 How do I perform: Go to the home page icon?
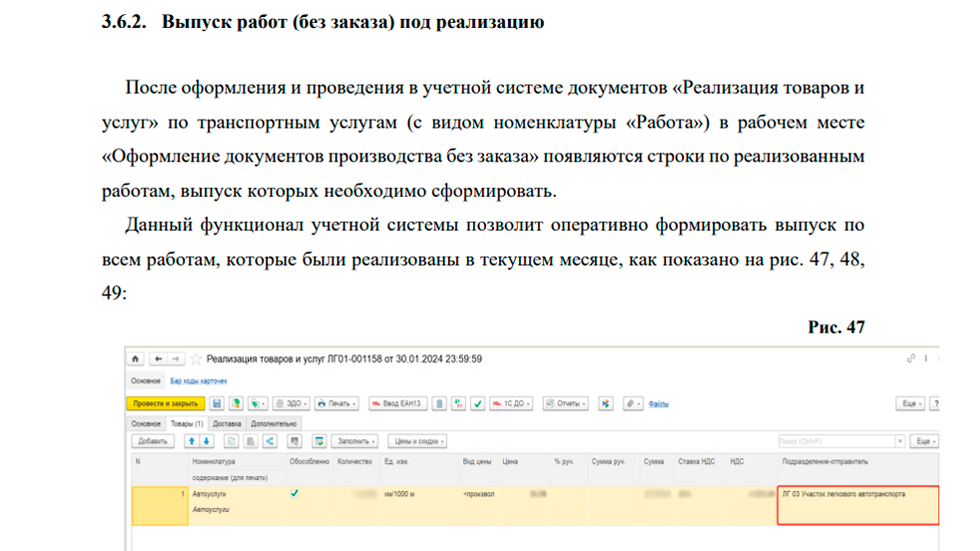pos(135,359)
